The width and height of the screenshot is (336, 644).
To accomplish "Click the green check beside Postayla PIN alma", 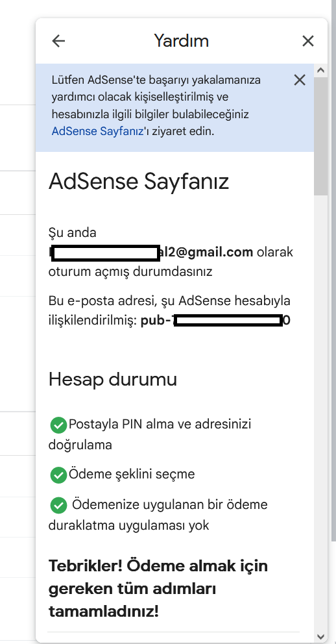I will tap(58, 425).
